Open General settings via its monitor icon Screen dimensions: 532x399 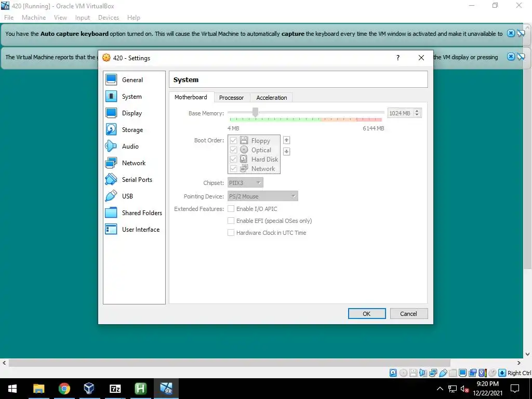click(x=111, y=79)
